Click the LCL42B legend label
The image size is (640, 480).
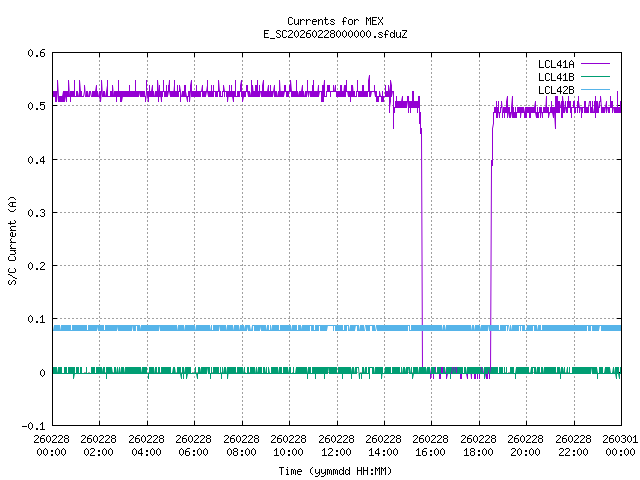(553, 90)
